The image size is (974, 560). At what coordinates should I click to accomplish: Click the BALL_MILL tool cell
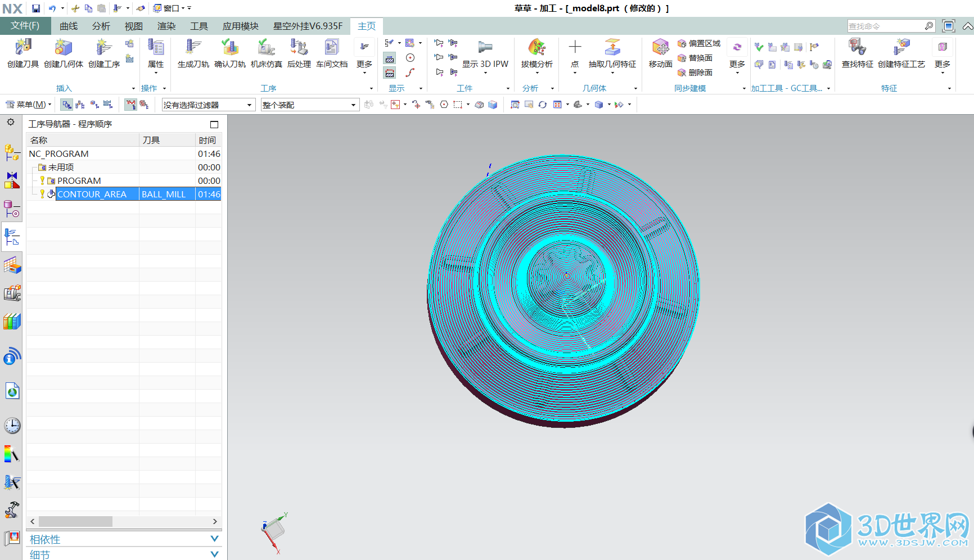167,194
